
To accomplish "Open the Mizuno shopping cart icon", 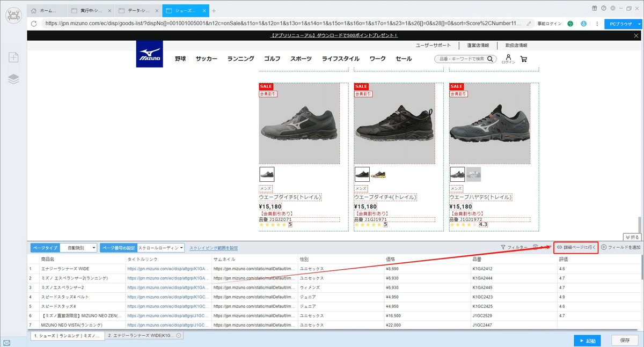I will tap(523, 59).
